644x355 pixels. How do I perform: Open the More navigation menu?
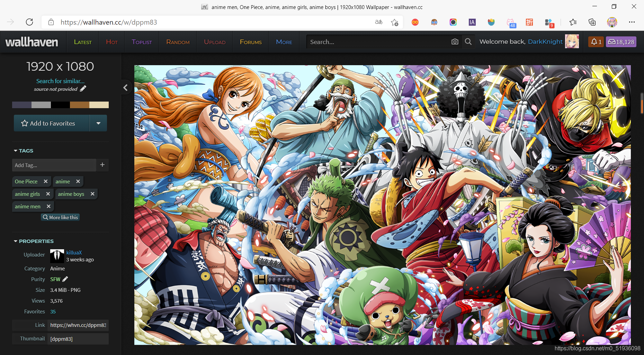pos(284,42)
